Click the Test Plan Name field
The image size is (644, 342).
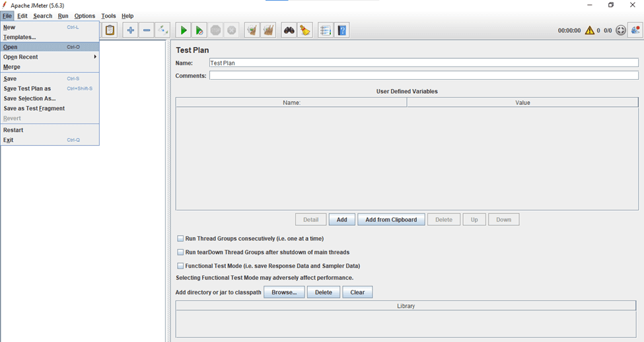(x=424, y=63)
